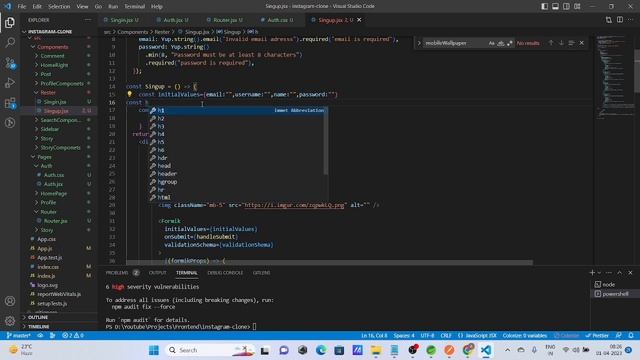Collapse the Pages folder
This screenshot has height=360, width=640.
(x=44, y=157)
